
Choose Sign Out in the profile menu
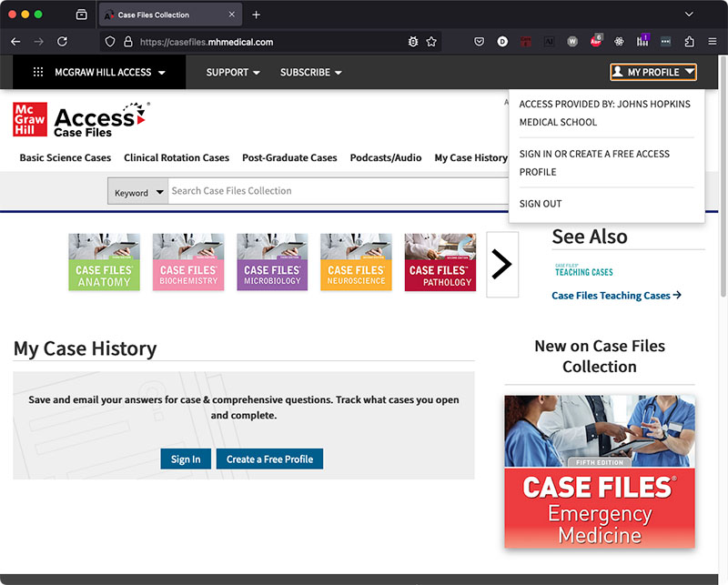(541, 204)
